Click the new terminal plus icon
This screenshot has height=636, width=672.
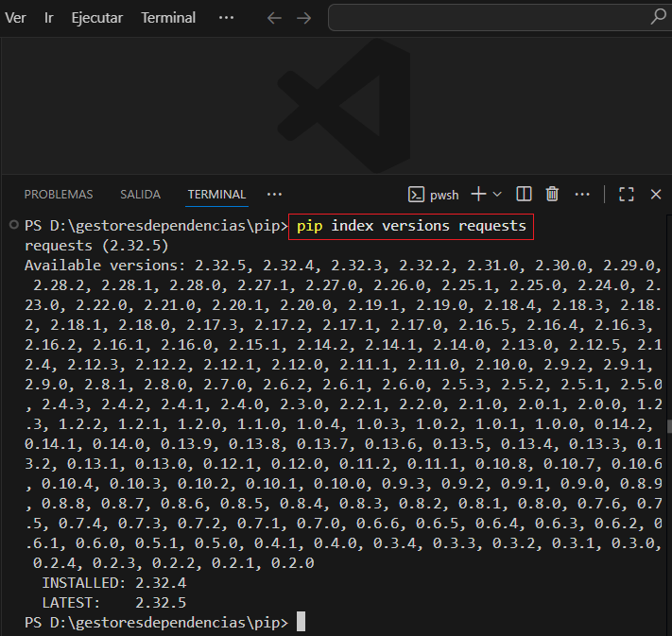point(478,194)
